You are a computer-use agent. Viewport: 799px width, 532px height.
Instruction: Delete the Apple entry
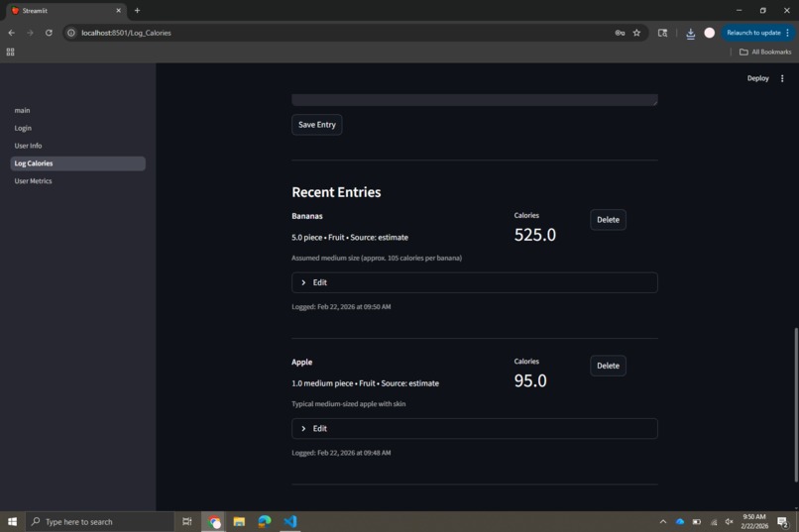[x=608, y=366]
